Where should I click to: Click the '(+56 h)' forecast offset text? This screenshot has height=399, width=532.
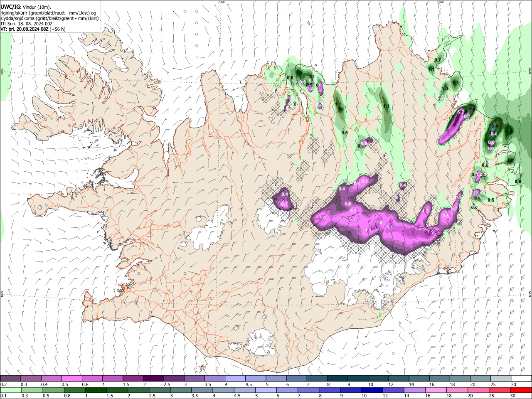point(57,30)
